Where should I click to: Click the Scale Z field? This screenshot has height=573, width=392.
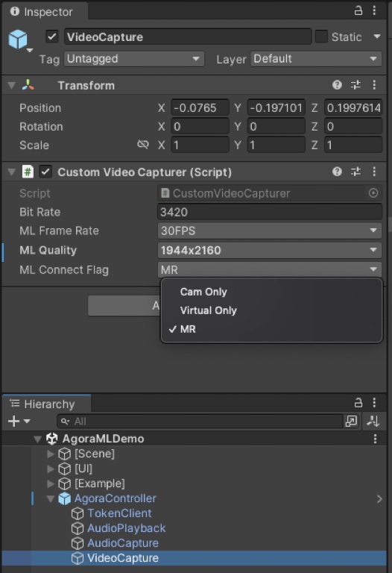click(353, 145)
